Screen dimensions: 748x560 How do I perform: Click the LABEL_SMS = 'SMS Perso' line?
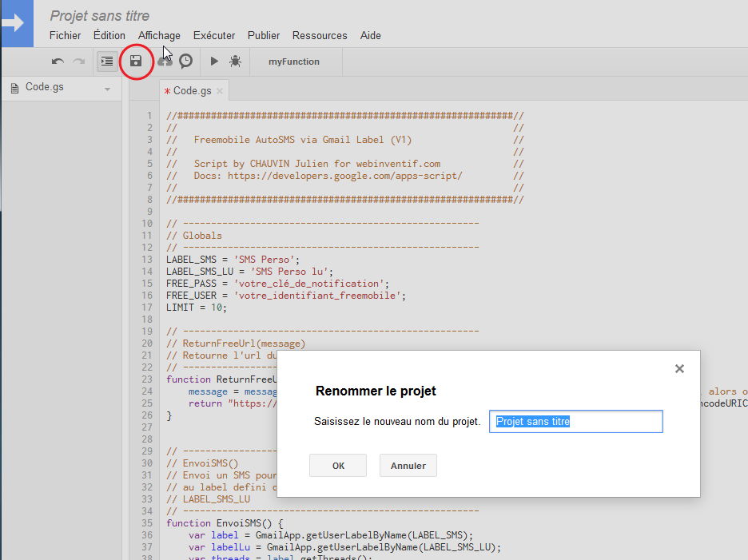pos(233,260)
